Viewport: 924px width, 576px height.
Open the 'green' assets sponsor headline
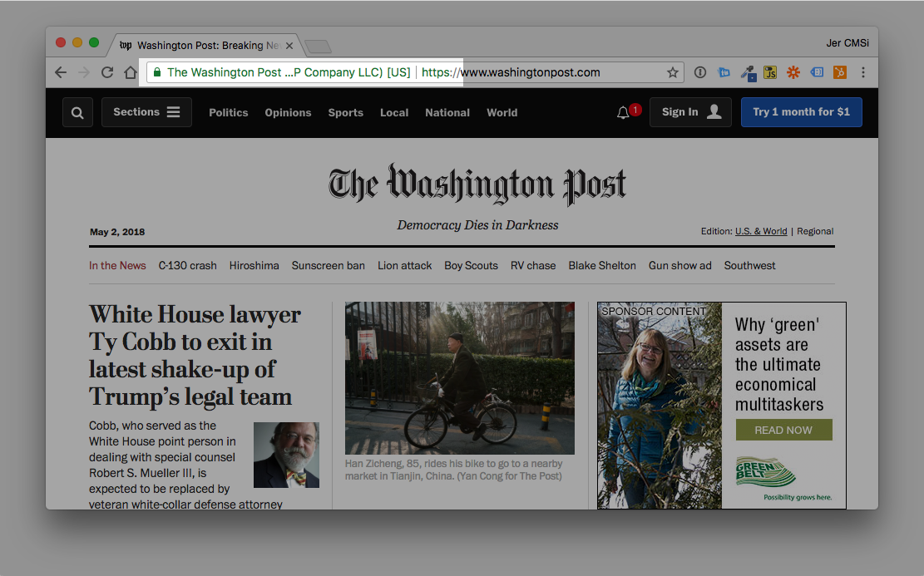click(779, 365)
